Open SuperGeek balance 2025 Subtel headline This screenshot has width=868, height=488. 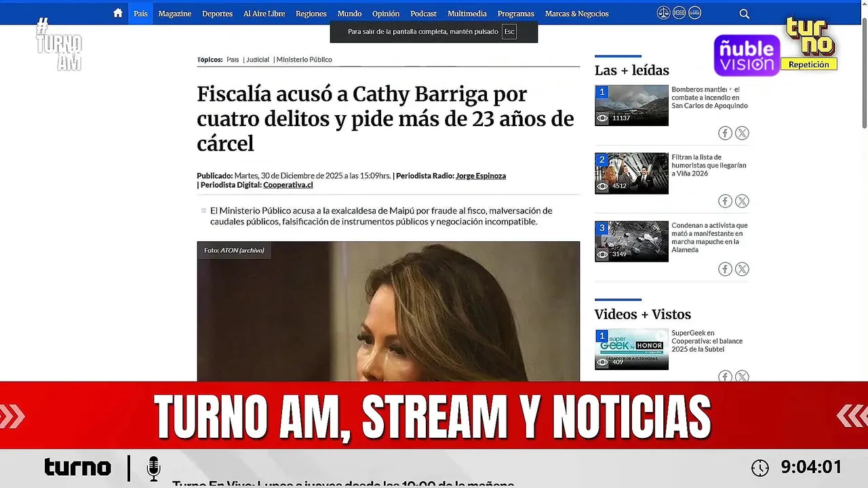pyautogui.click(x=707, y=341)
